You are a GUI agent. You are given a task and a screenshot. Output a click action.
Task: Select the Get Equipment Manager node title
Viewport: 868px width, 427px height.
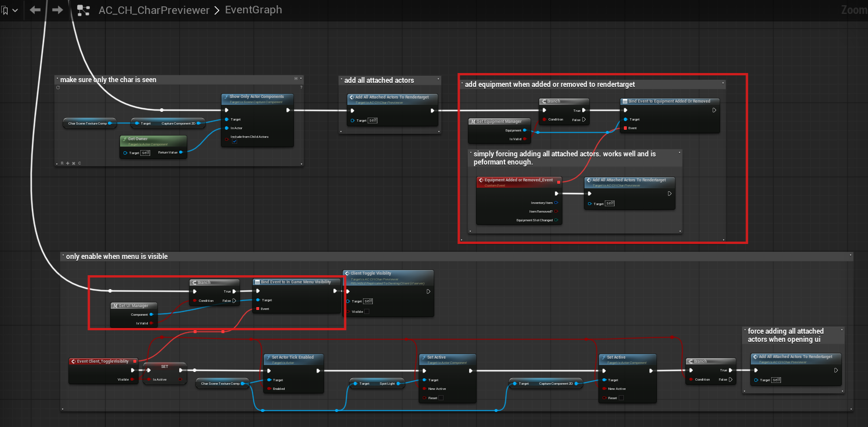click(x=498, y=122)
